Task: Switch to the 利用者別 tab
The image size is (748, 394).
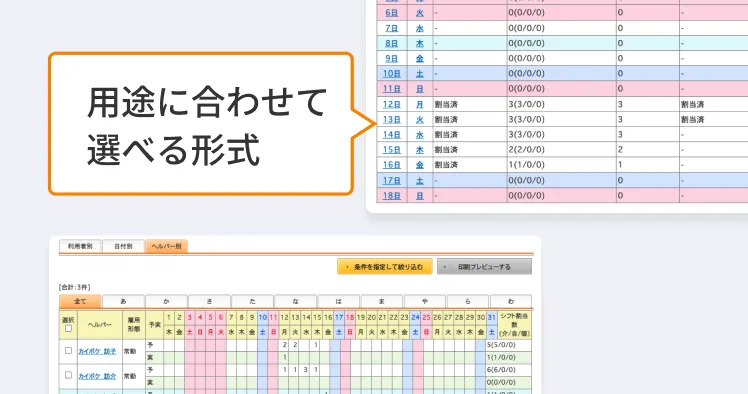Action: coord(80,247)
